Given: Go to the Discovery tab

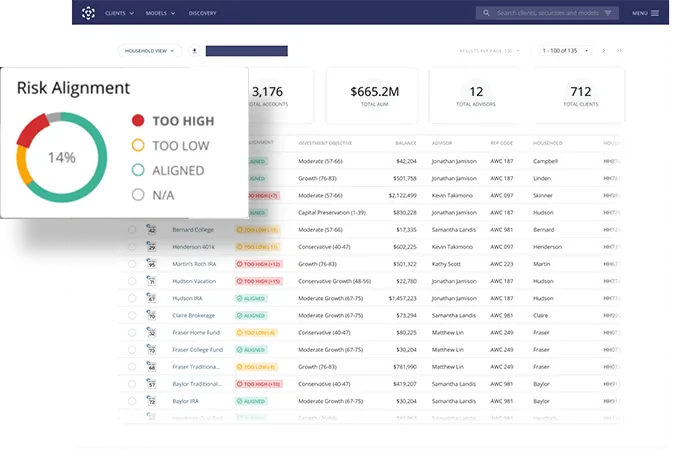Looking at the screenshot, I should click(x=203, y=13).
